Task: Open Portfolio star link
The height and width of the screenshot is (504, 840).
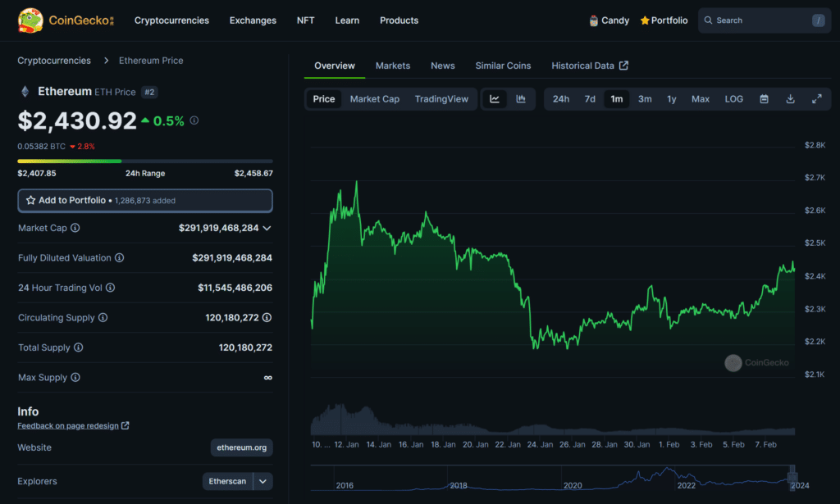Action: click(664, 20)
